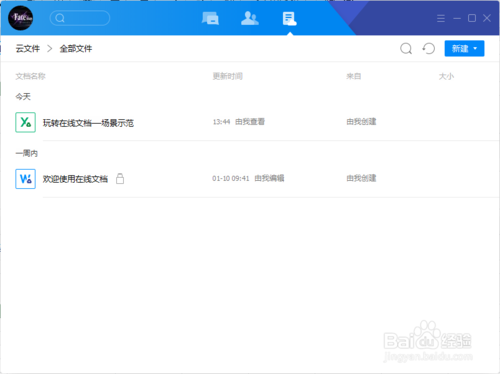
Task: Click the 大小 column header
Action: (x=446, y=76)
